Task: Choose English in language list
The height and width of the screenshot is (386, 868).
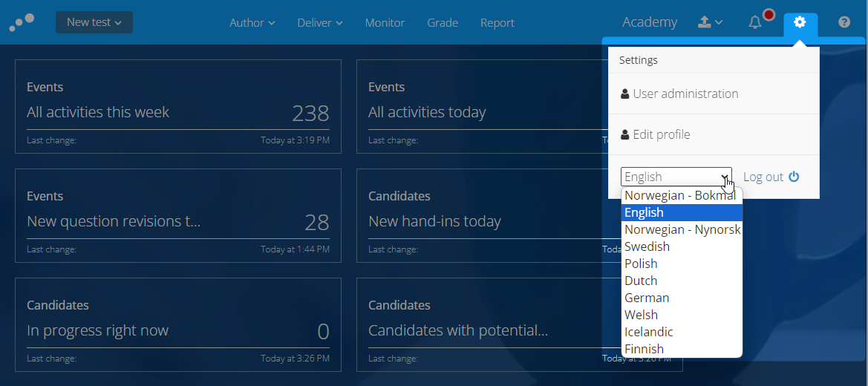Action: coord(682,212)
